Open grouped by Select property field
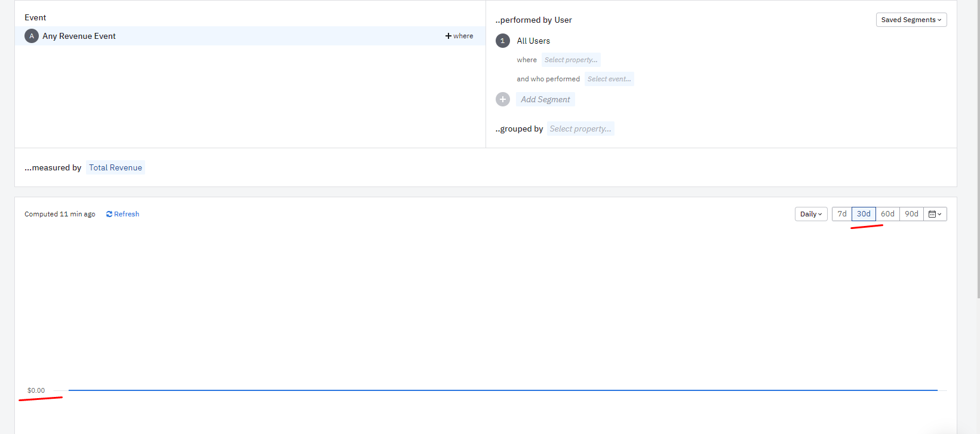Screen dimensions: 980x434 [x=580, y=129]
